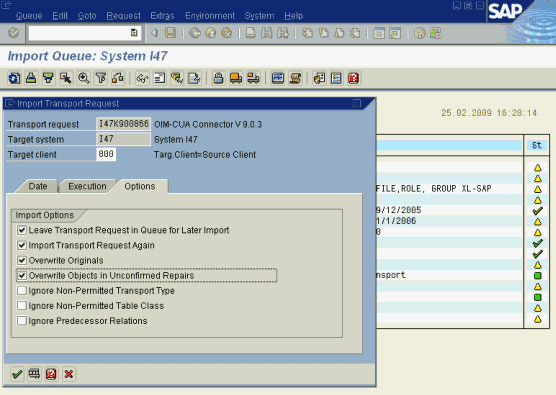The height and width of the screenshot is (395, 556).
Task: Click the Target system field I47
Action: tap(123, 139)
